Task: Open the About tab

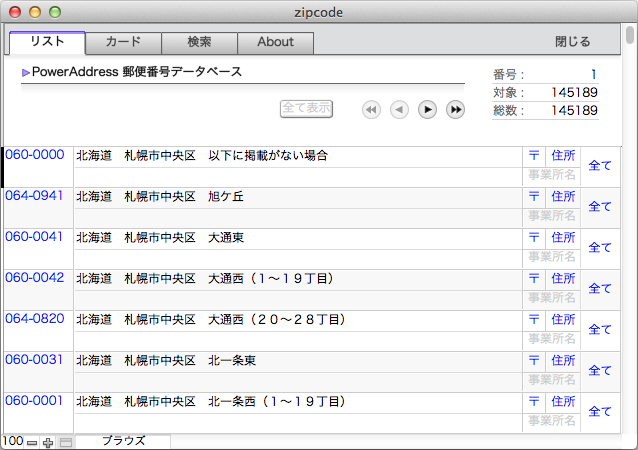Action: tap(275, 42)
